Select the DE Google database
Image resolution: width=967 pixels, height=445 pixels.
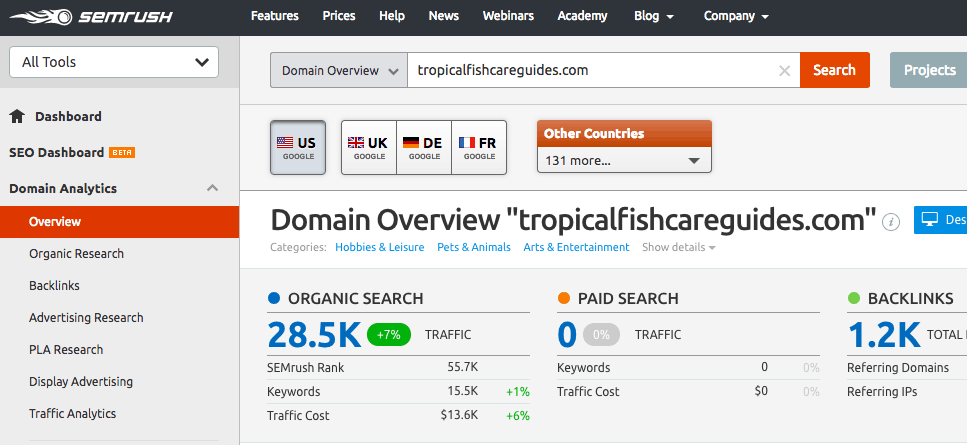(424, 147)
